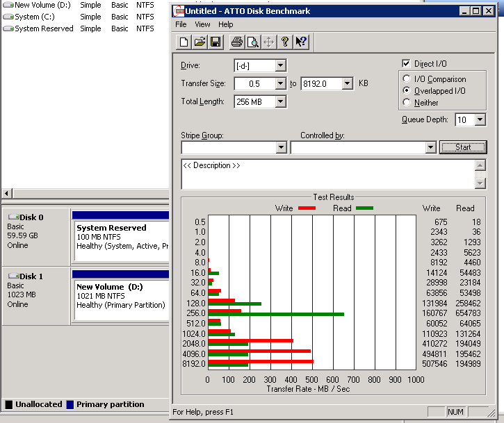Open the Total Length 256 MB dropdown
This screenshot has width=504, height=423.
coord(280,101)
